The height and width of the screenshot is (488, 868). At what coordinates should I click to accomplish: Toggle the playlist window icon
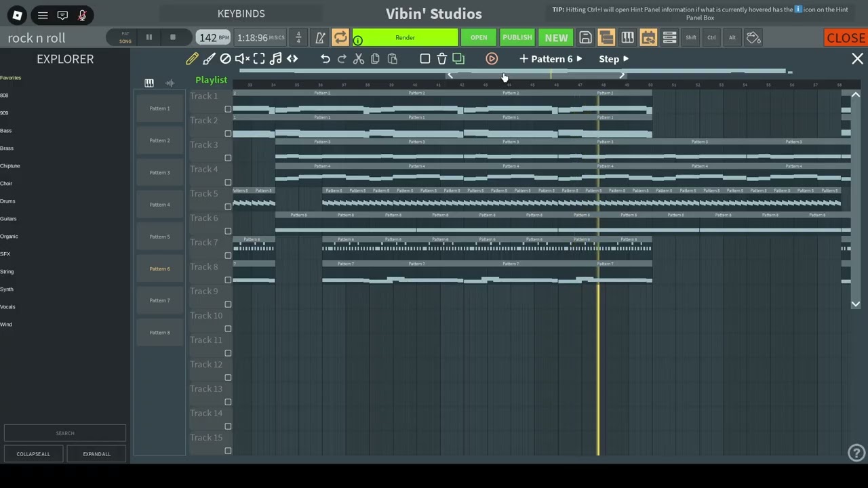[x=606, y=38]
